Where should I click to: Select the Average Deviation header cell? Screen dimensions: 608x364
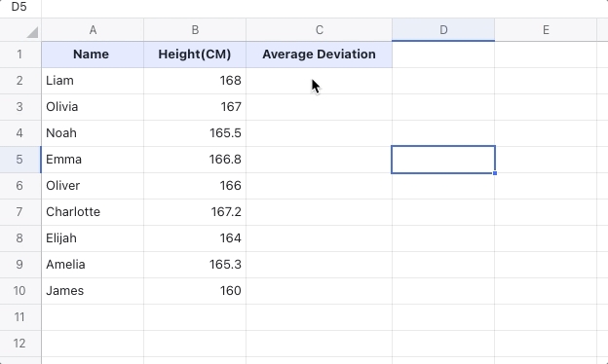[x=320, y=55]
